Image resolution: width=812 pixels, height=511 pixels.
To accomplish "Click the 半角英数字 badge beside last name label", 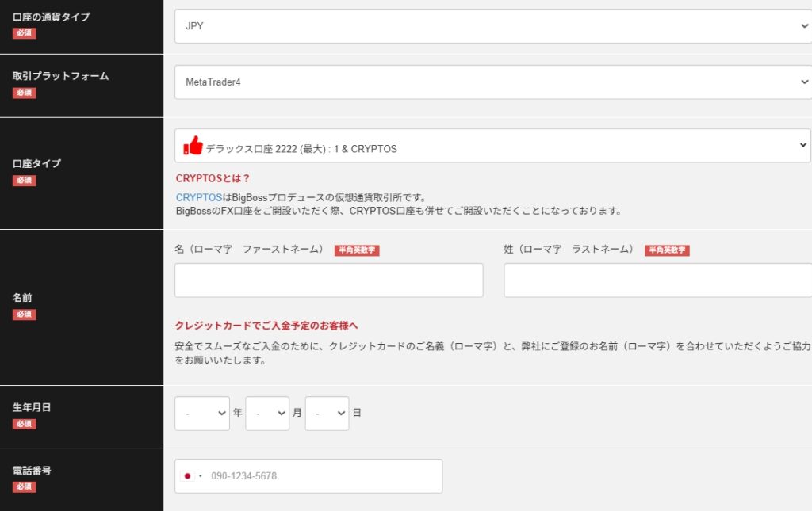I will click(x=667, y=250).
